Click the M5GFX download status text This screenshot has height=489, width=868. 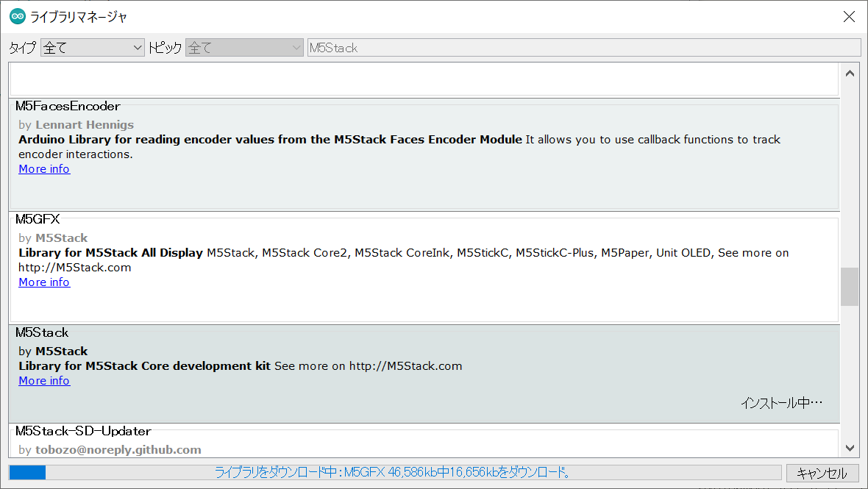(x=393, y=472)
